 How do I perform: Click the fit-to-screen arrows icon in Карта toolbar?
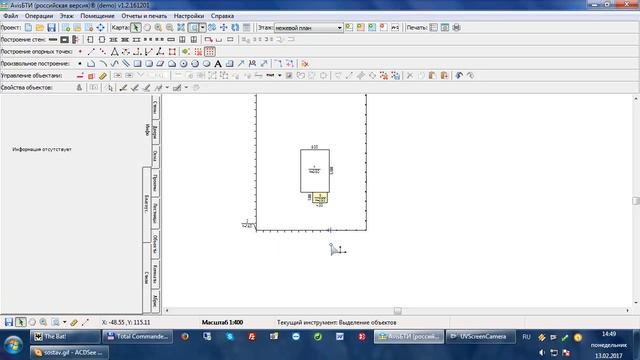click(x=181, y=27)
